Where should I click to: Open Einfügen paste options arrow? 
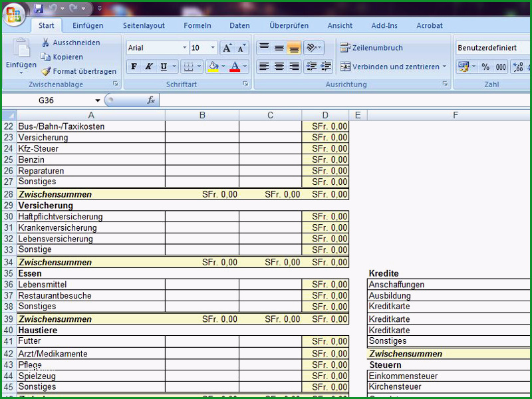click(x=21, y=72)
